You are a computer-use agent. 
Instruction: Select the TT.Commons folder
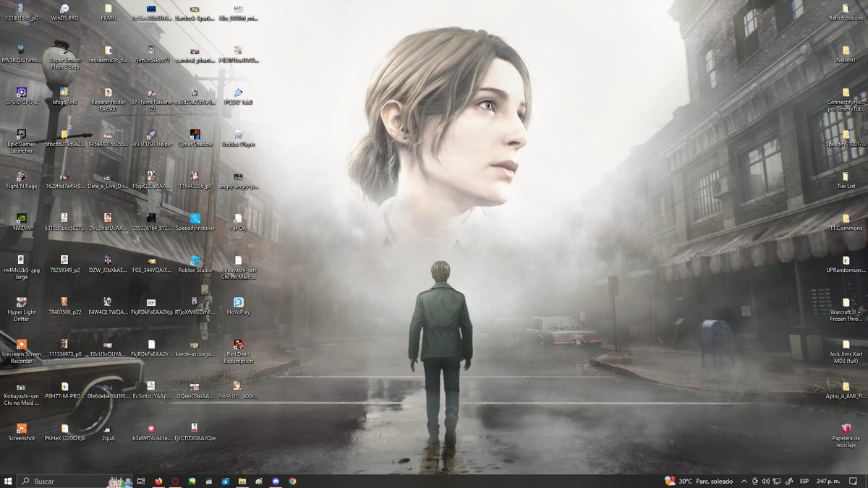click(846, 222)
